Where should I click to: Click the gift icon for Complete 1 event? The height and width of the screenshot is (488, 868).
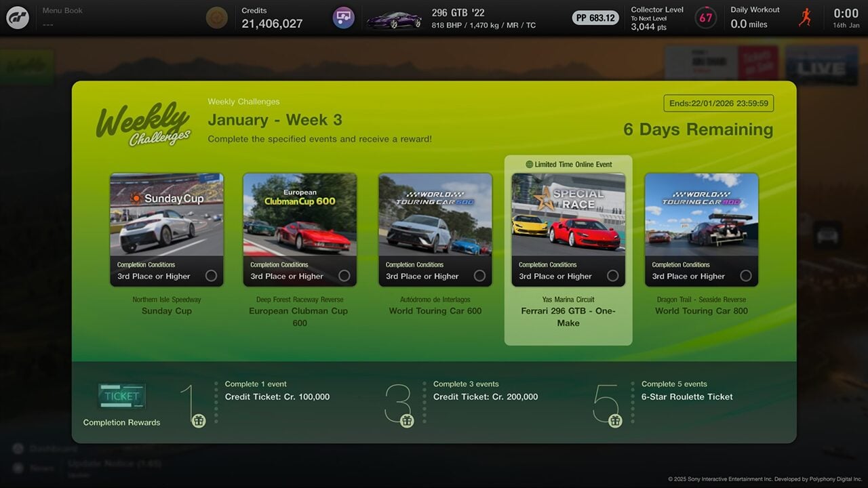(x=198, y=420)
